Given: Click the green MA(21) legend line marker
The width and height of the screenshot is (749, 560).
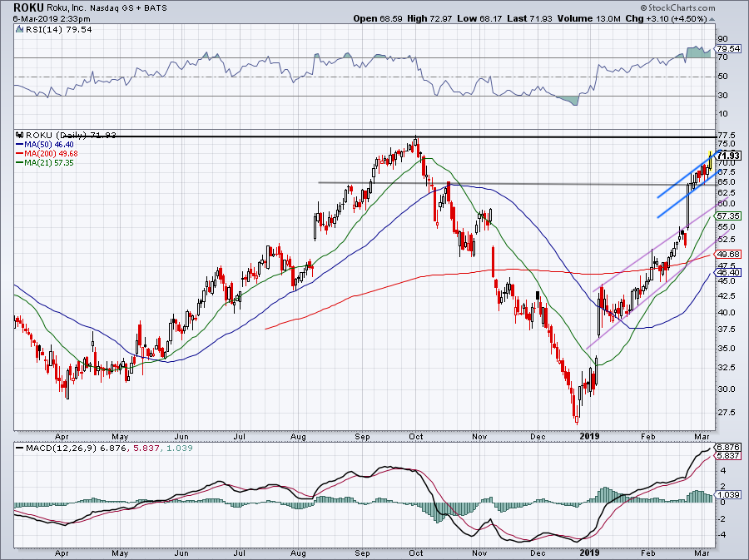Looking at the screenshot, I should point(20,163).
